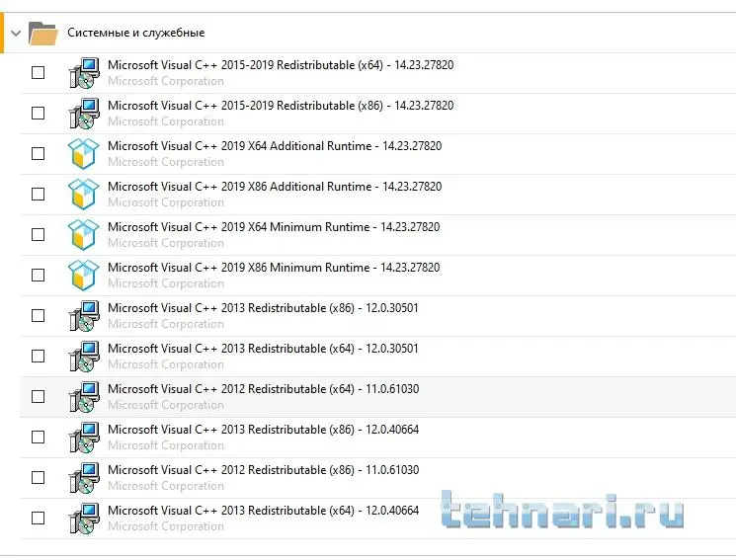Tick checkbox for 2019 X64 Additional Runtime
Screen dimensions: 736x560
(x=39, y=154)
